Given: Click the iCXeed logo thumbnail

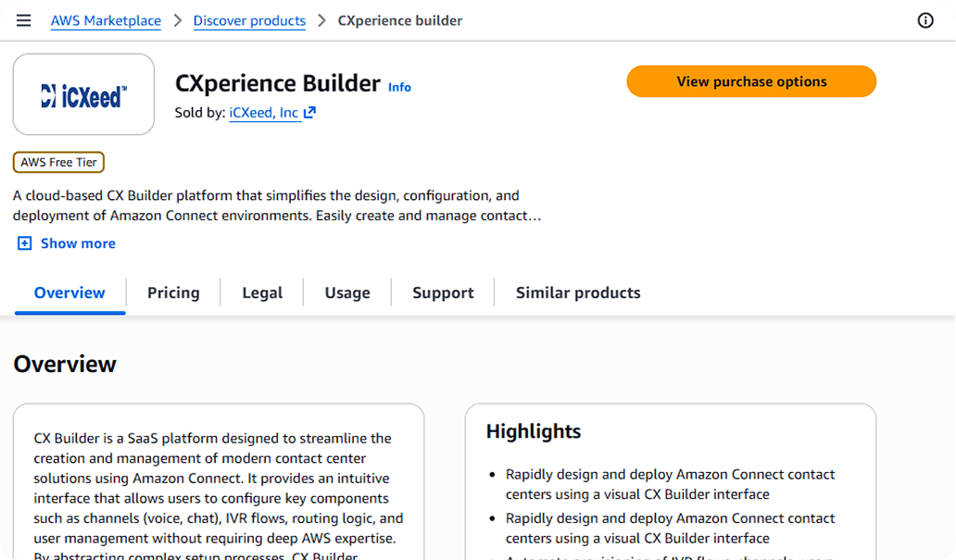Looking at the screenshot, I should pyautogui.click(x=83, y=94).
